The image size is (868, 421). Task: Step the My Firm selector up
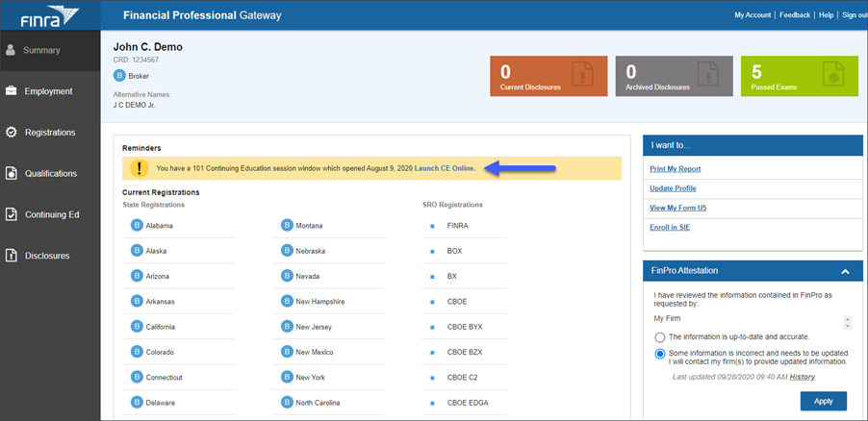(847, 319)
